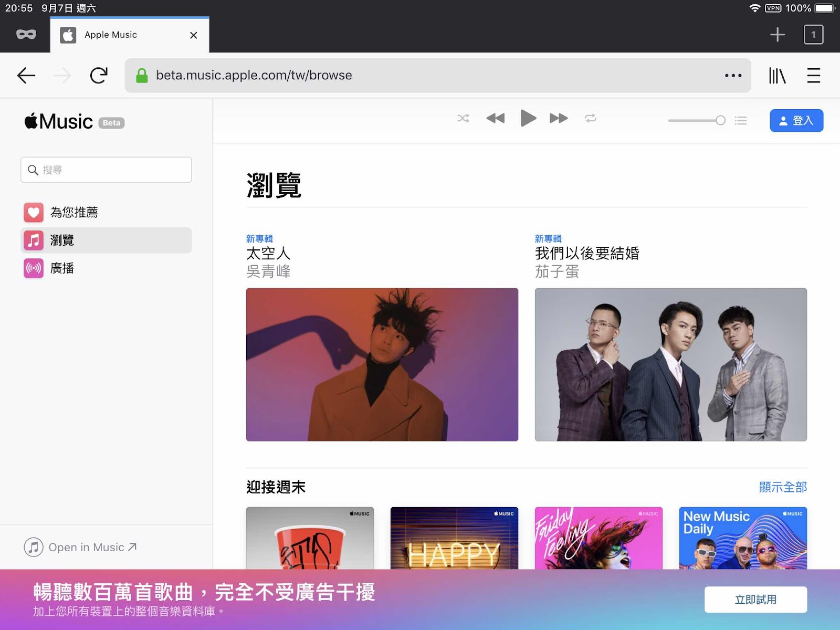Click artist name 吳青峰
840x630 pixels.
[268, 271]
